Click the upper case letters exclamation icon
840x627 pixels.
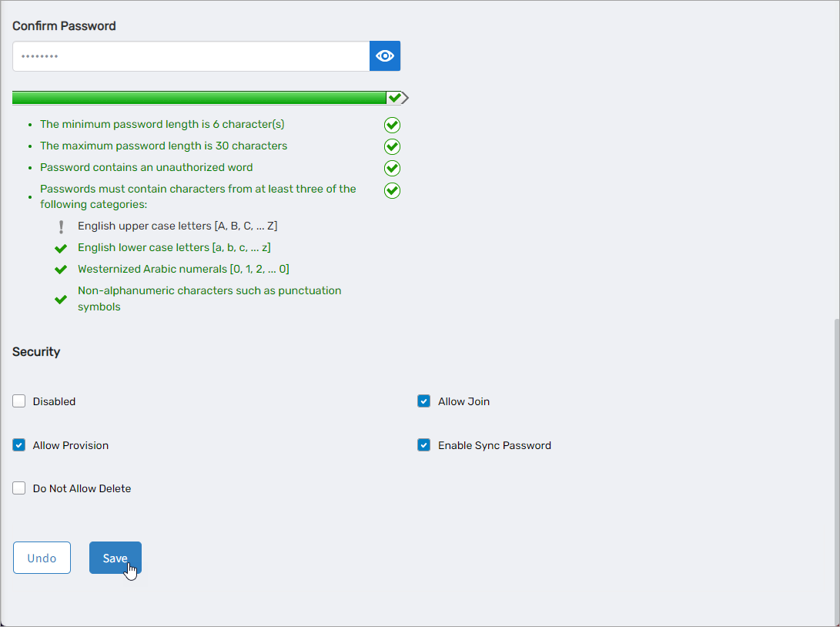click(x=61, y=227)
